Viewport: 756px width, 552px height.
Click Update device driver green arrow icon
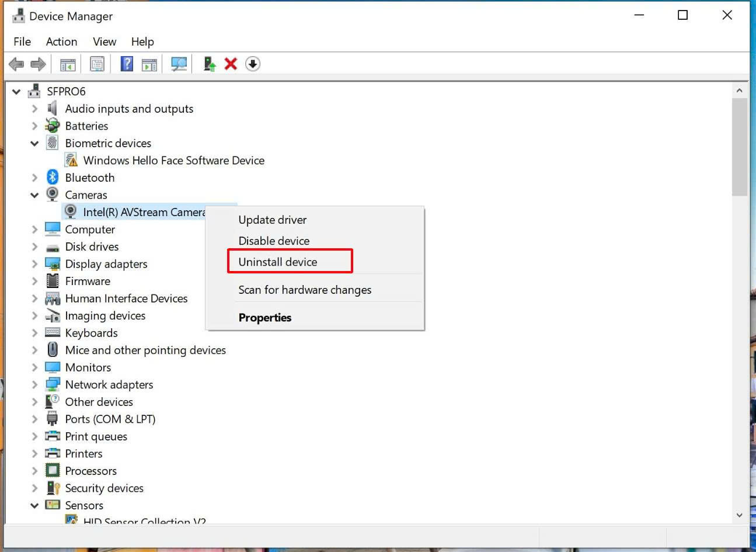coord(210,64)
